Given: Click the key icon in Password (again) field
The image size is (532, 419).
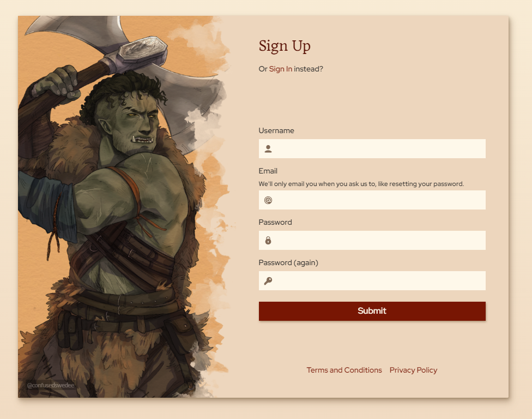Looking at the screenshot, I should [x=268, y=281].
